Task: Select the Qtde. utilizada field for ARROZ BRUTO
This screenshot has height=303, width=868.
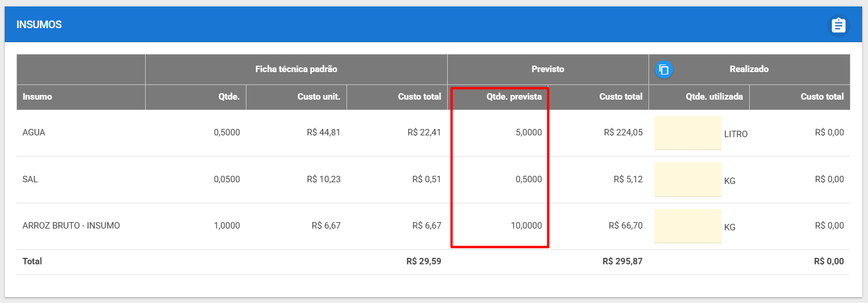Action: click(688, 226)
